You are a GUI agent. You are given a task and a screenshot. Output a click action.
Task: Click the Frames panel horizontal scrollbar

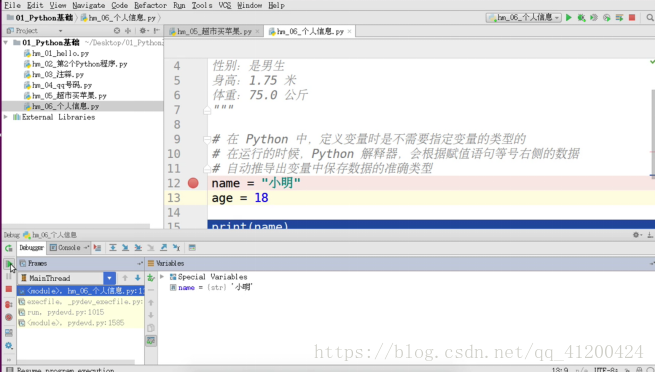[x=76, y=362]
